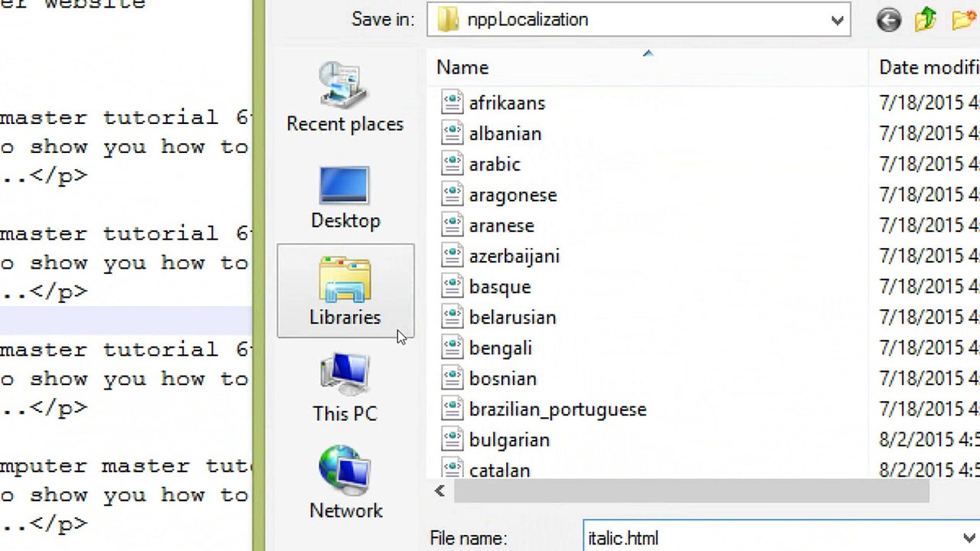Select the aranese file icon
Image resolution: width=980 pixels, height=551 pixels.
coord(452,225)
